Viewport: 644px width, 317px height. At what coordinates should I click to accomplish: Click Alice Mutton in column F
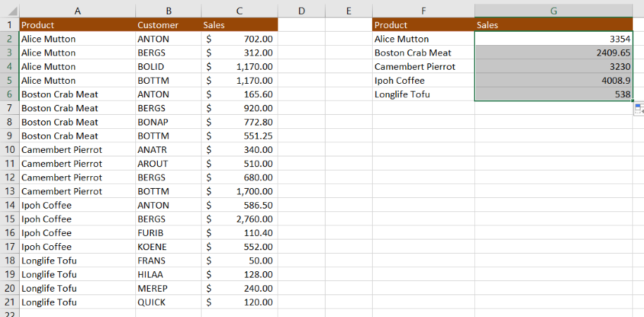[x=423, y=39]
